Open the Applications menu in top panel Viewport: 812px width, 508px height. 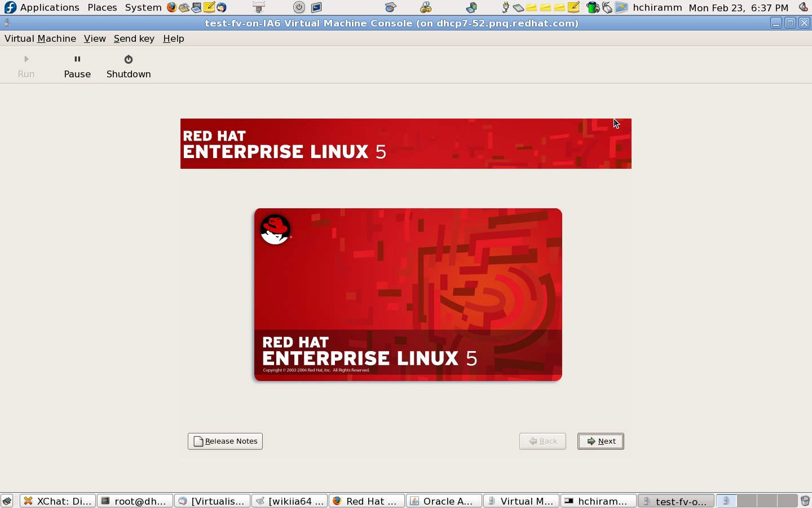(x=50, y=7)
